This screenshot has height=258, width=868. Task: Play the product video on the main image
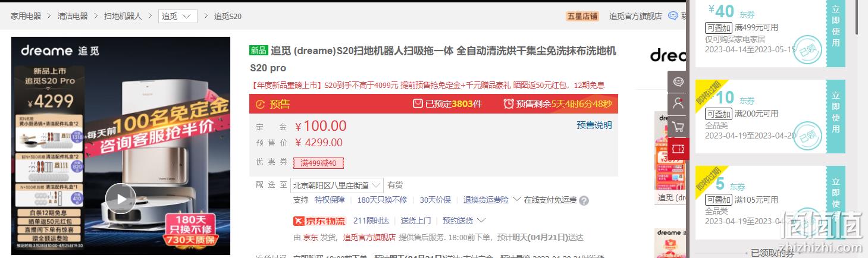click(121, 199)
